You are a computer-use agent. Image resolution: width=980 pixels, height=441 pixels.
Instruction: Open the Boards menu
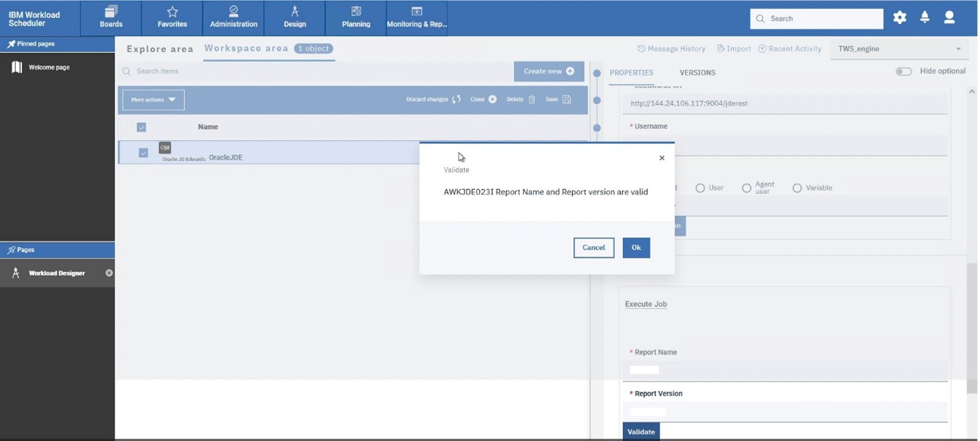[111, 18]
